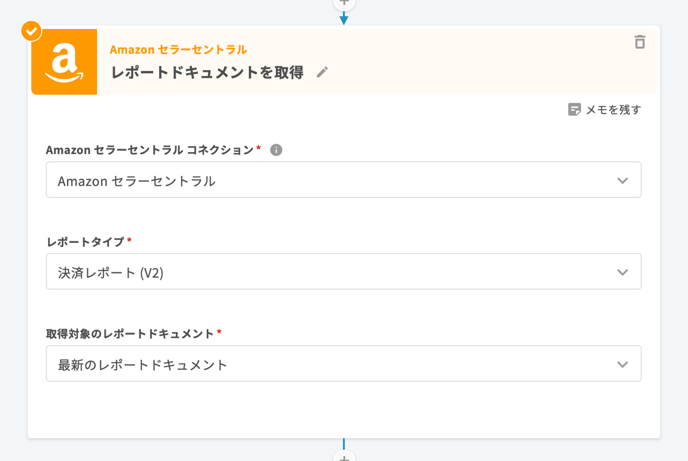Click the info icon beside コネクション label

tap(276, 150)
